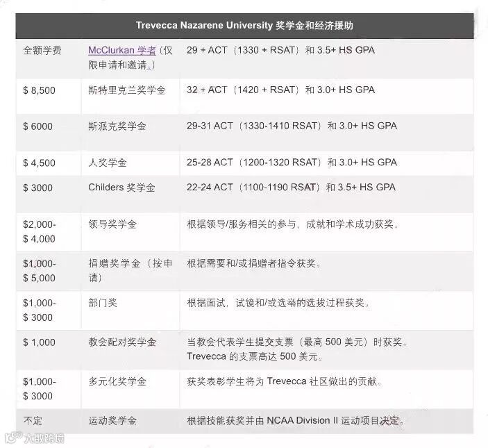Click the 25-28 ACT (1200-1320 RSAT) requirement
488x448 pixels.
pyautogui.click(x=292, y=163)
